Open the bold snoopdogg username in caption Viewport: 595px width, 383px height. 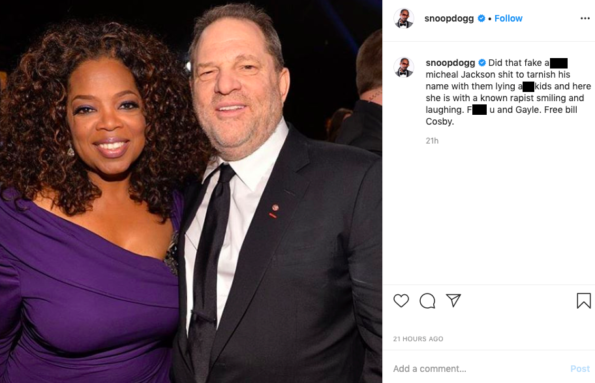coord(450,63)
